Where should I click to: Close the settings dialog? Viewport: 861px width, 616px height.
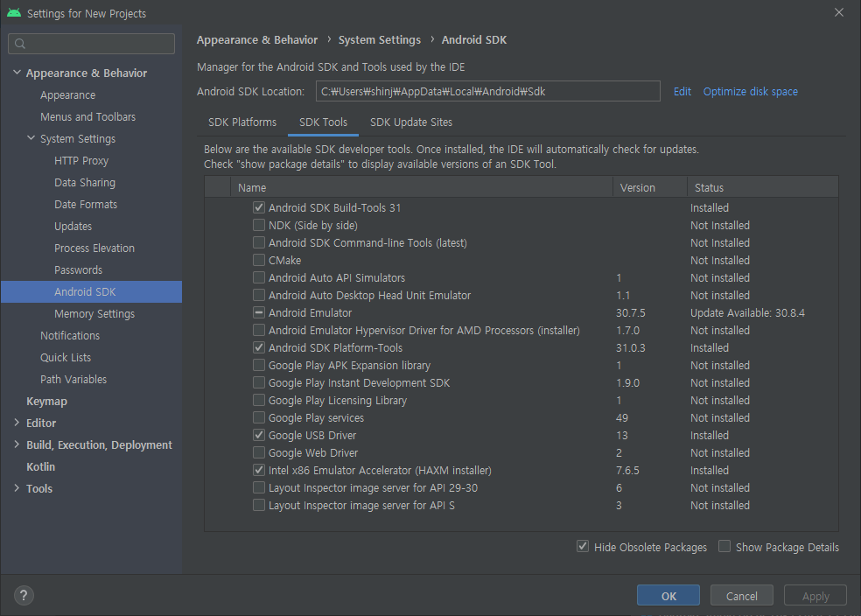[x=838, y=12]
